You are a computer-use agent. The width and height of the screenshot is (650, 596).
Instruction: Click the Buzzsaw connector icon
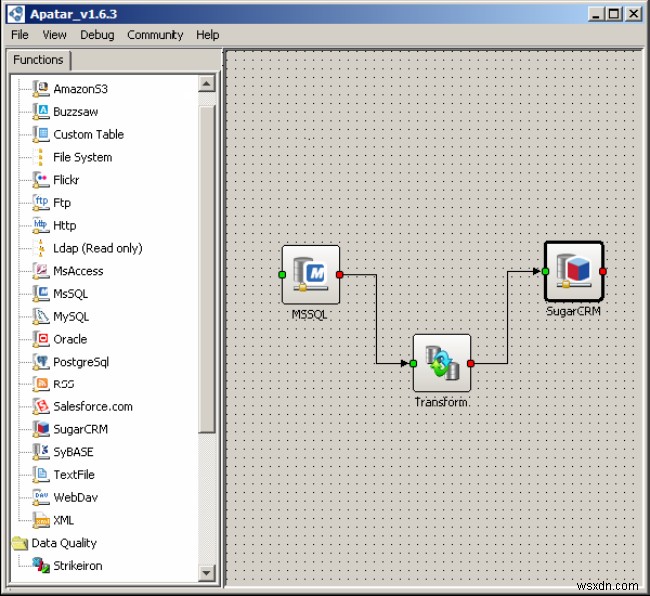pos(41,111)
